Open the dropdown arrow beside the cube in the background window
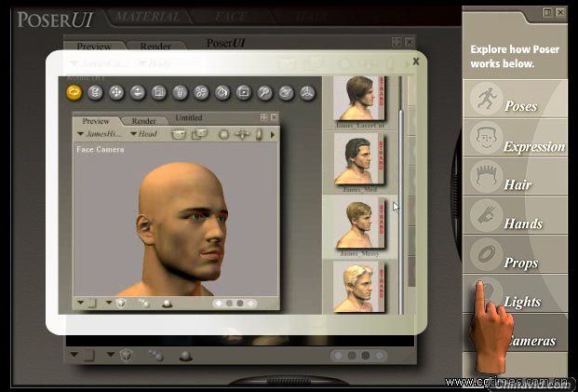The width and height of the screenshot is (578, 392). tap(111, 355)
